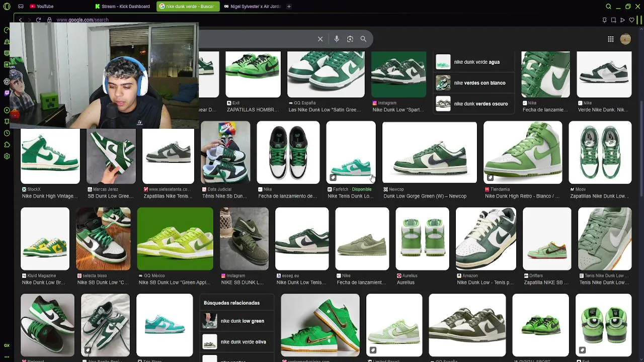Screen dimensions: 644x362
Task: Open the Google apps grid
Action: (610, 39)
